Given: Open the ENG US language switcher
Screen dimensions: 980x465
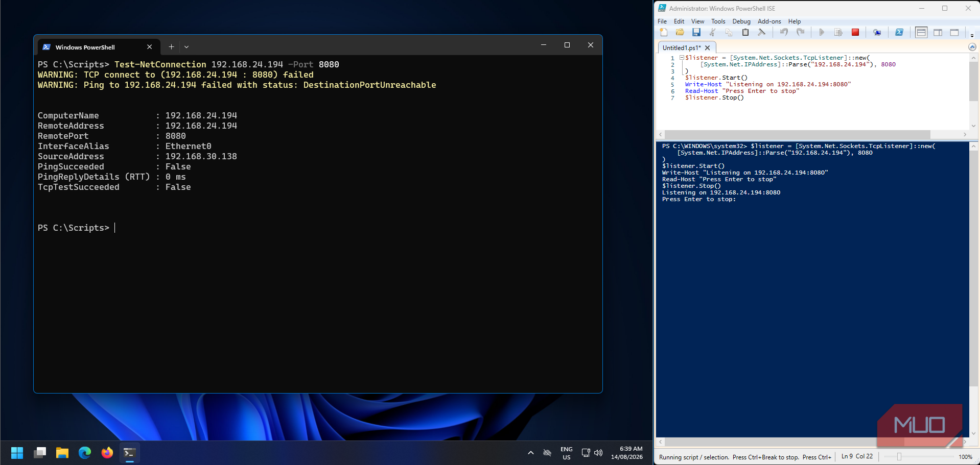Looking at the screenshot, I should [x=567, y=453].
